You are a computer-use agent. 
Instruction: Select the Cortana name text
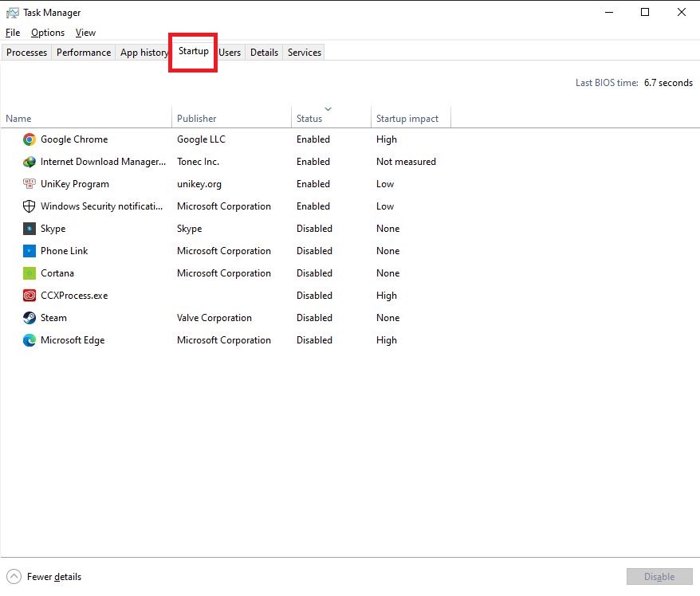pyautogui.click(x=57, y=273)
